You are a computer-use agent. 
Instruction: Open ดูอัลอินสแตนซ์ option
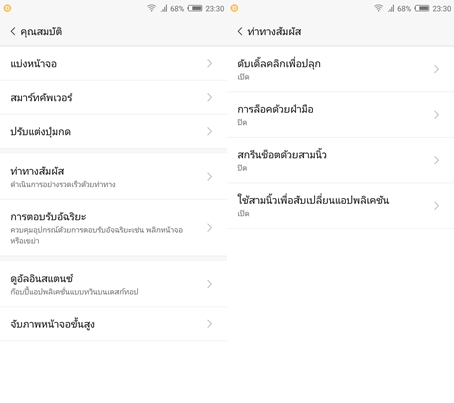(113, 284)
